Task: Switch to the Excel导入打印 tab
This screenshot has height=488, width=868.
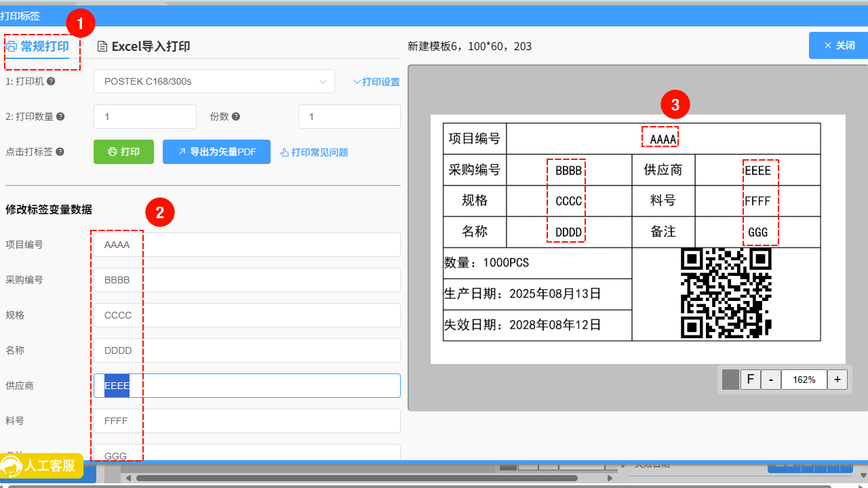Action: (143, 47)
